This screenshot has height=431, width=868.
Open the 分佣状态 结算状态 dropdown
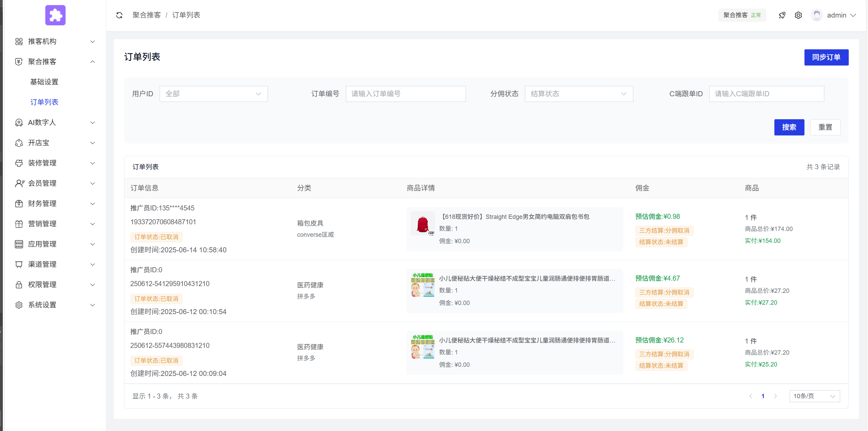(578, 94)
